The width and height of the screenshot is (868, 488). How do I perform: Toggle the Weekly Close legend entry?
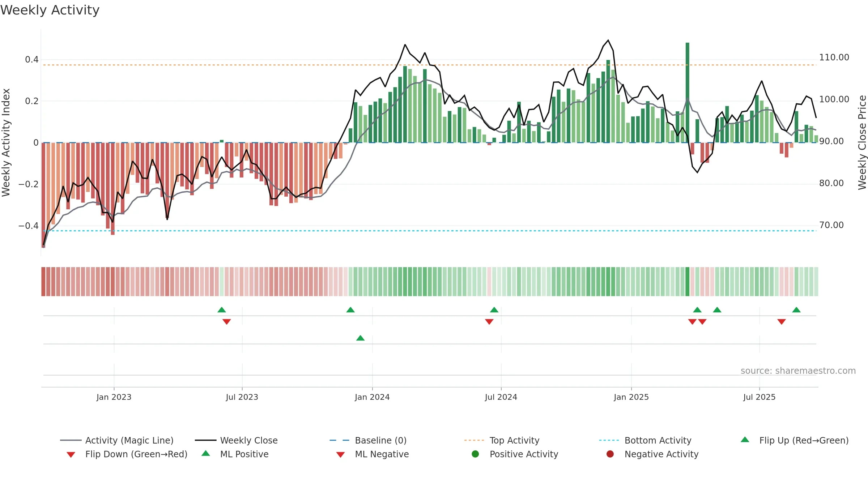(236, 440)
